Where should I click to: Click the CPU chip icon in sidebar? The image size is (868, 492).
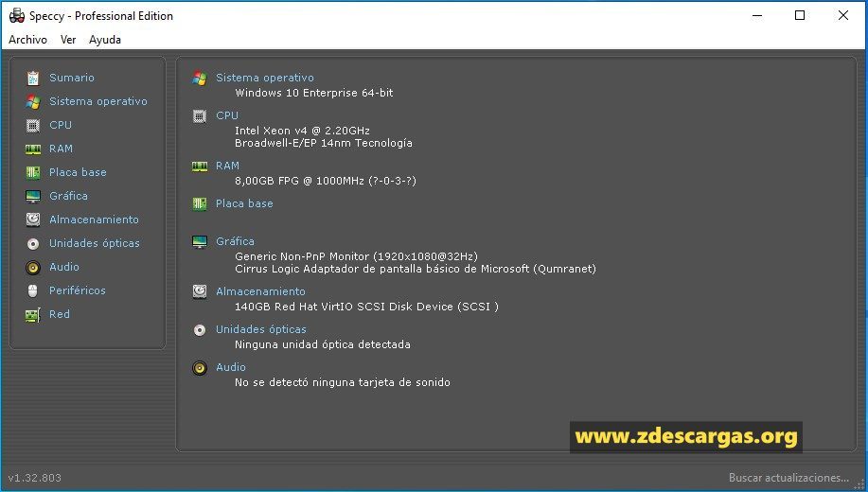[x=33, y=126]
